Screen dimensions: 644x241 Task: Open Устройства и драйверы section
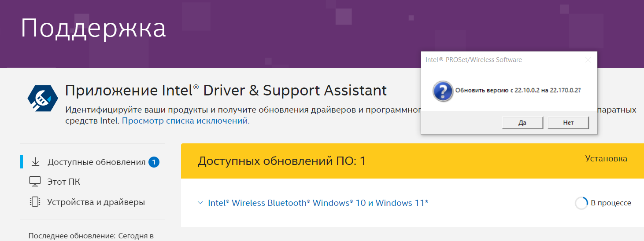click(x=96, y=202)
